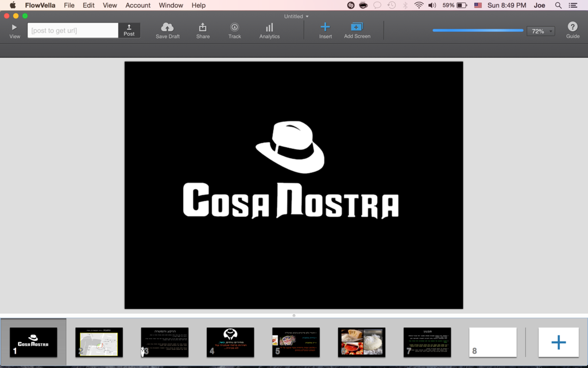Select blank screen thumbnail 8

point(493,342)
